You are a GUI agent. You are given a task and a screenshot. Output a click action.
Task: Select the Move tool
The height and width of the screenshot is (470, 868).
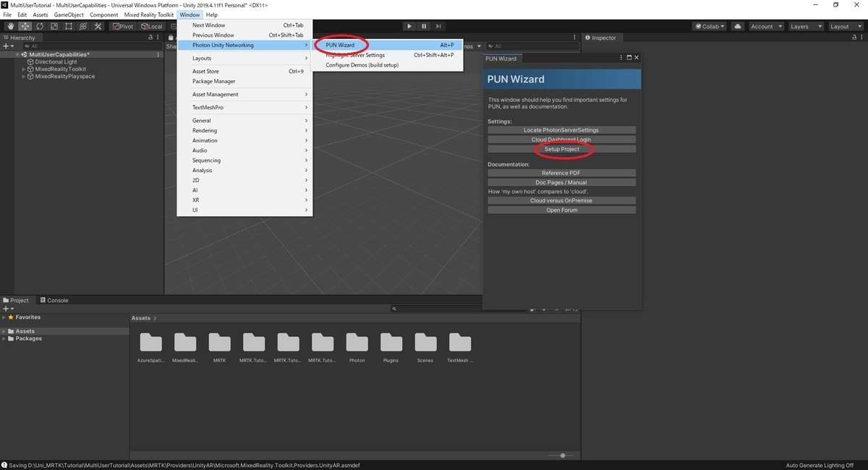[x=25, y=26]
